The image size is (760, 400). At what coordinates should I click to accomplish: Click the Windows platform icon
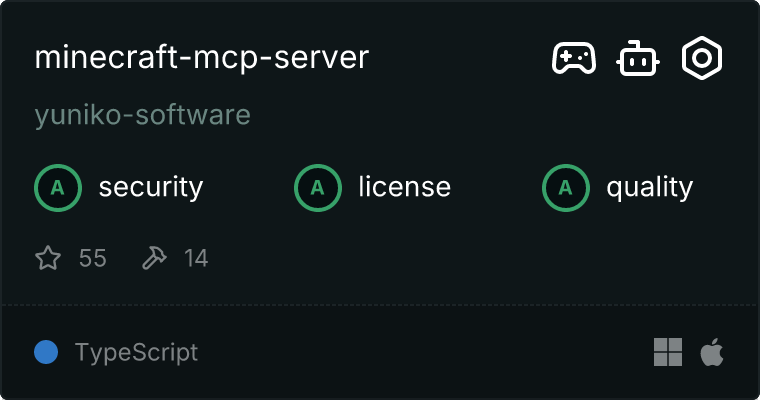[x=668, y=352]
